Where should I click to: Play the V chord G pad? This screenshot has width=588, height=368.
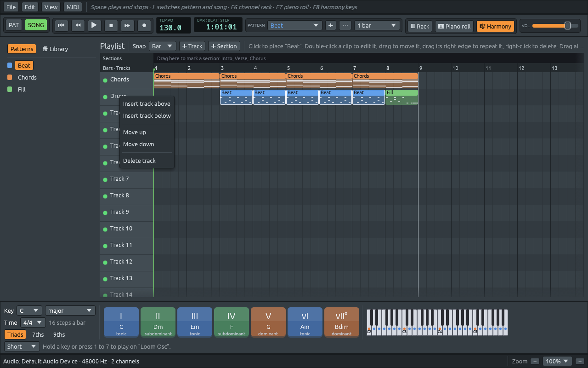[268, 322]
